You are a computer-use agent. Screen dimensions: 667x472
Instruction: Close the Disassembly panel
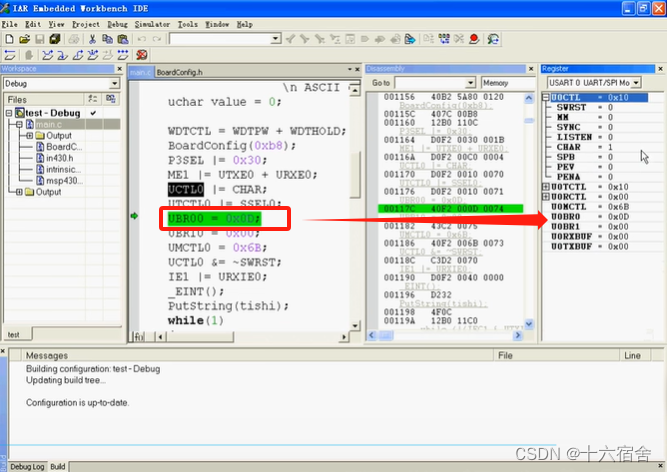tap(531, 69)
